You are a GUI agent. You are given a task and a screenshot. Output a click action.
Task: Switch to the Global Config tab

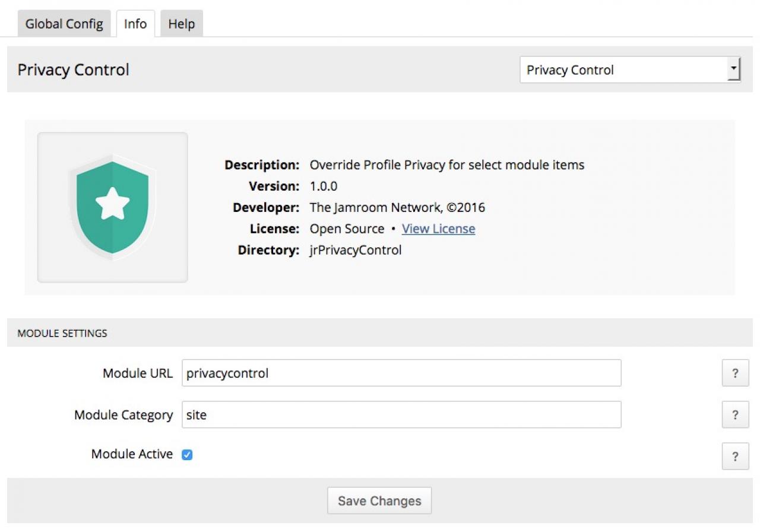(64, 24)
